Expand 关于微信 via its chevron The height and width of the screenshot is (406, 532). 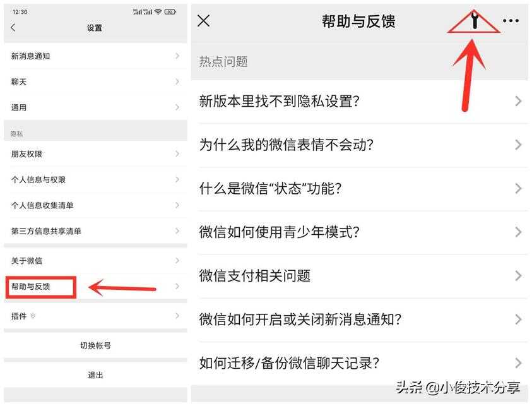pyautogui.click(x=177, y=261)
